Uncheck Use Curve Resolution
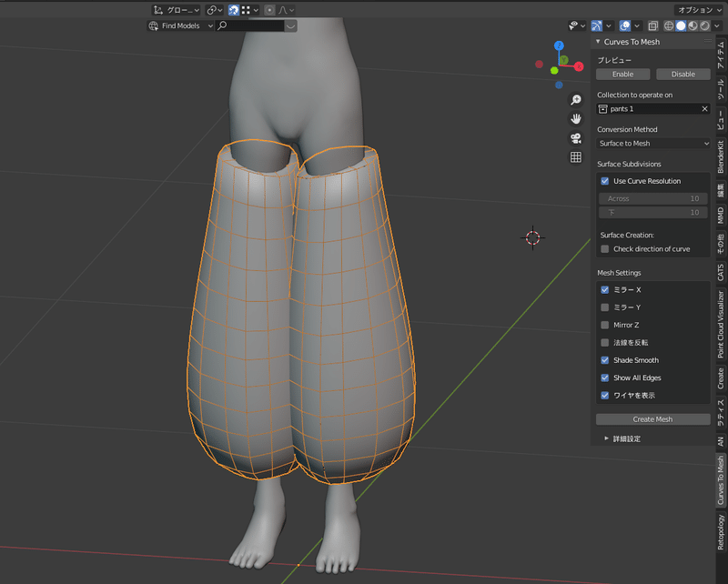Screen dimensions: 728x584 605,181
